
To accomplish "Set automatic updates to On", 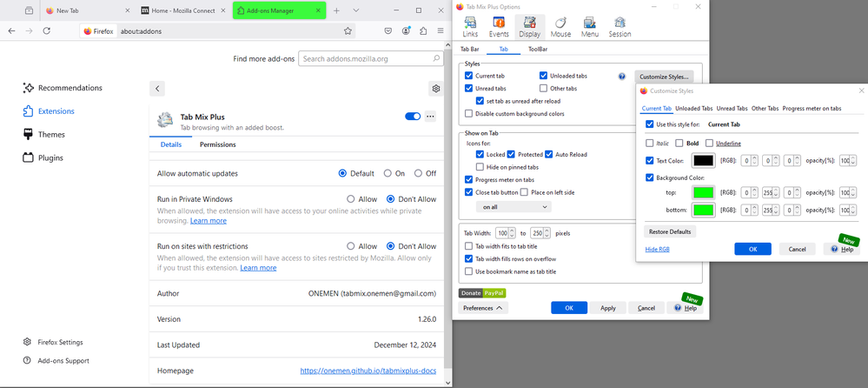I will (x=388, y=173).
